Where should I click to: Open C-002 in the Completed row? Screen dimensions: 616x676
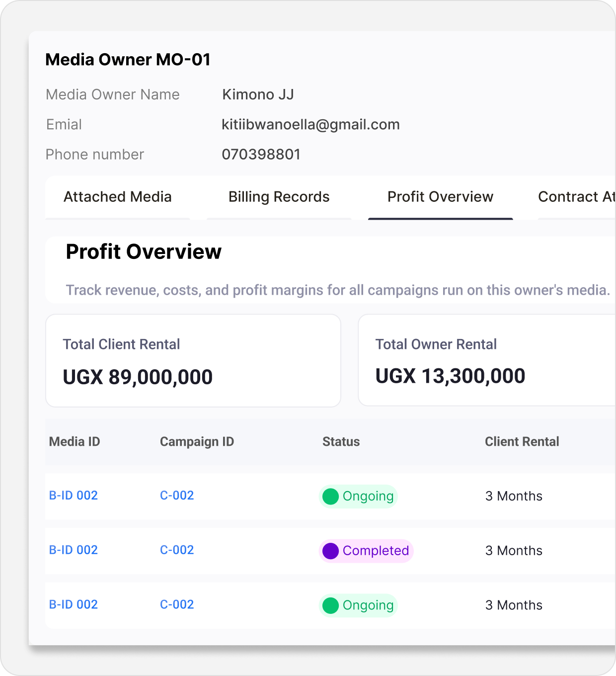(177, 550)
